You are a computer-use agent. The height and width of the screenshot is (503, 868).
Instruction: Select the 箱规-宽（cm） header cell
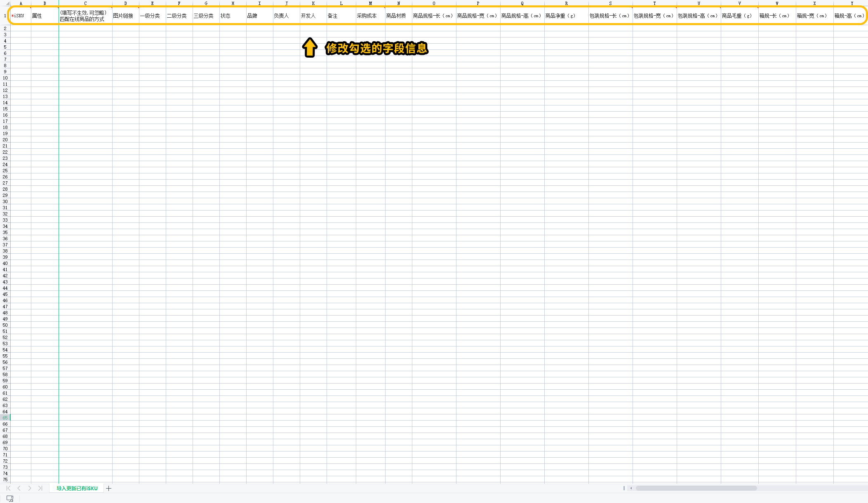tap(815, 16)
